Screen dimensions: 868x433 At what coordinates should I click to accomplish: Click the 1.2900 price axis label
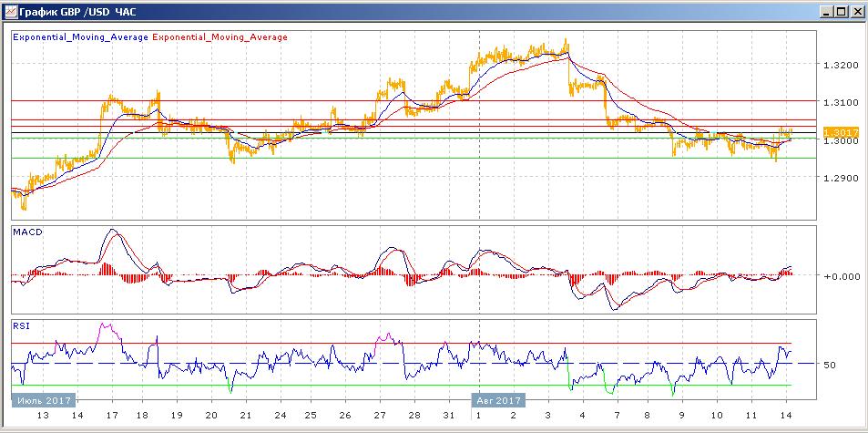[840, 179]
